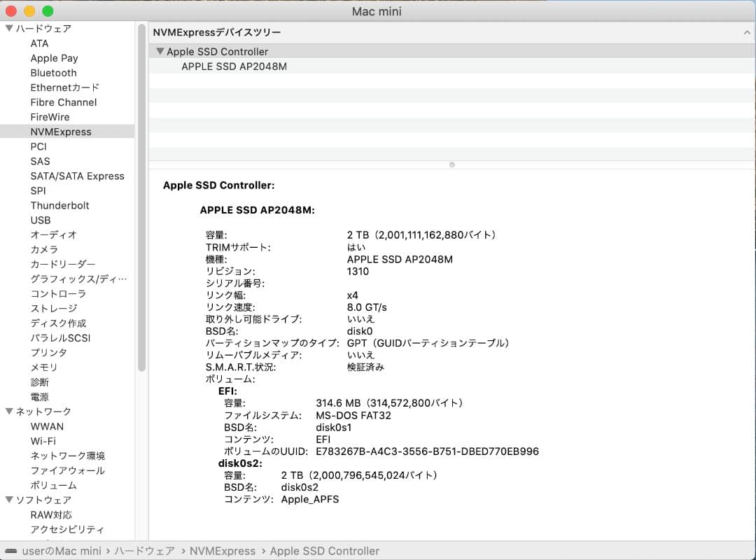Select パラレルSCSI in the sidebar

[x=60, y=337]
